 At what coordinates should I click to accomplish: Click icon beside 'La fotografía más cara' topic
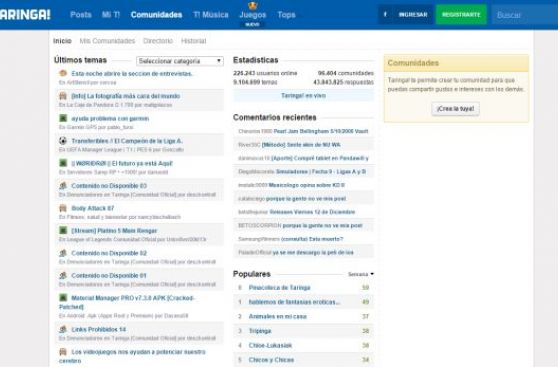point(63,96)
